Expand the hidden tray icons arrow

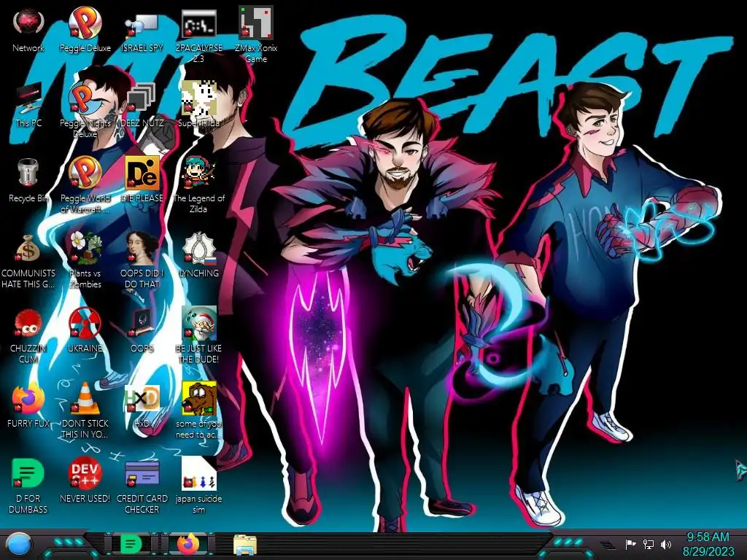coord(608,545)
